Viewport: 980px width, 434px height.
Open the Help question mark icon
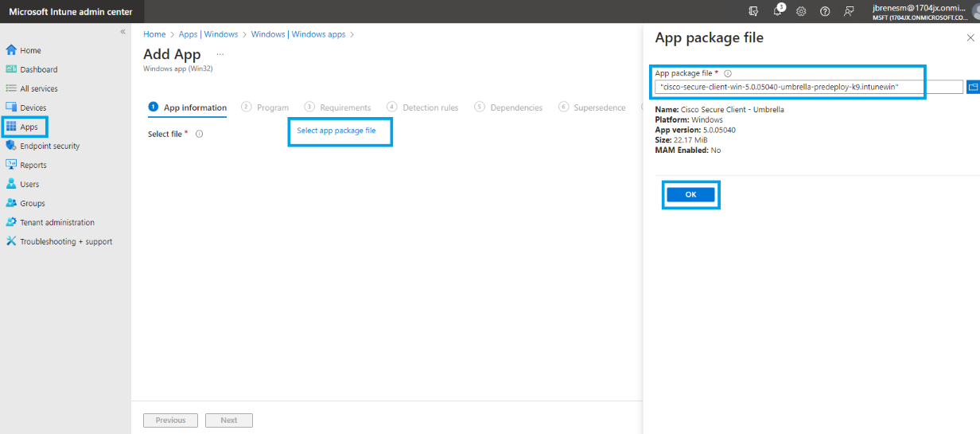point(825,11)
